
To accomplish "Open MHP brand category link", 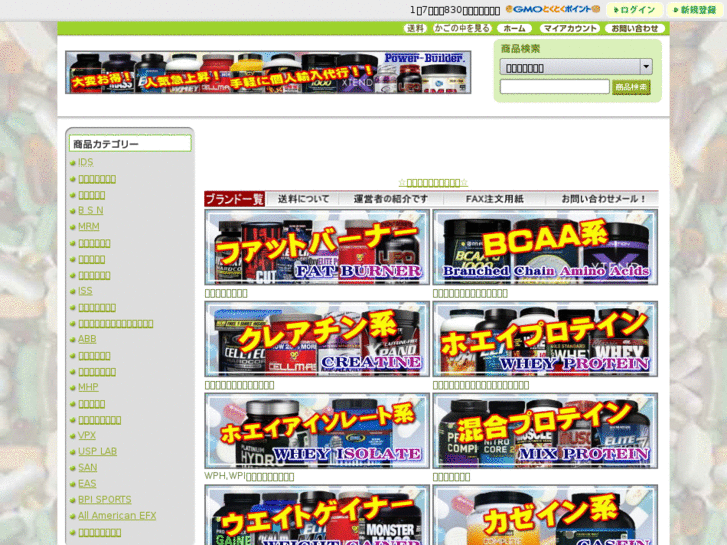I will pos(88,387).
